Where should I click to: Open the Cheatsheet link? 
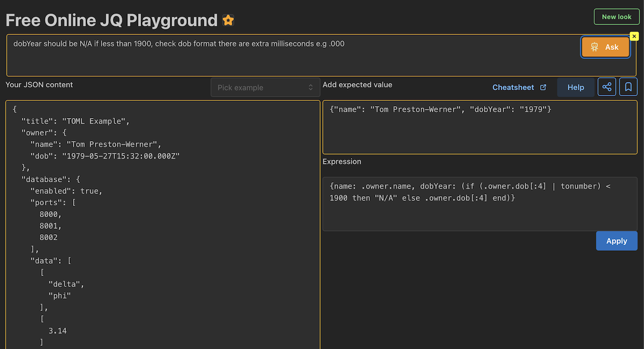513,87
